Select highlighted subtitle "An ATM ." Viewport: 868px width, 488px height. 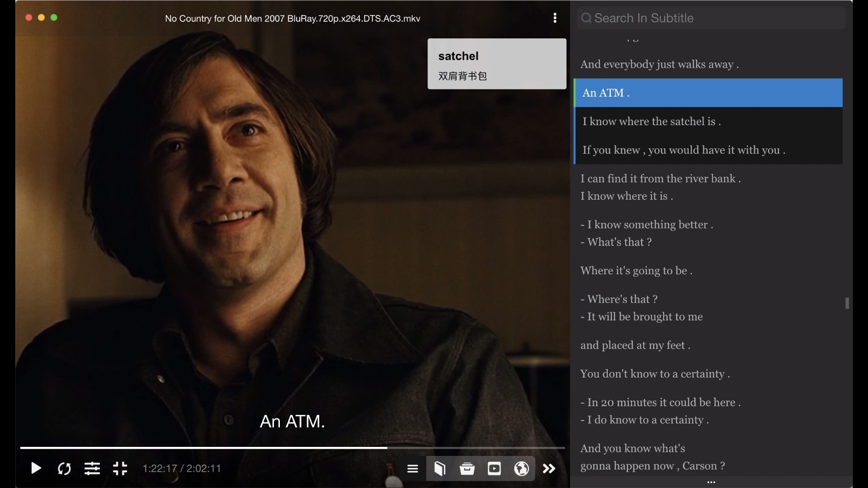tap(708, 93)
